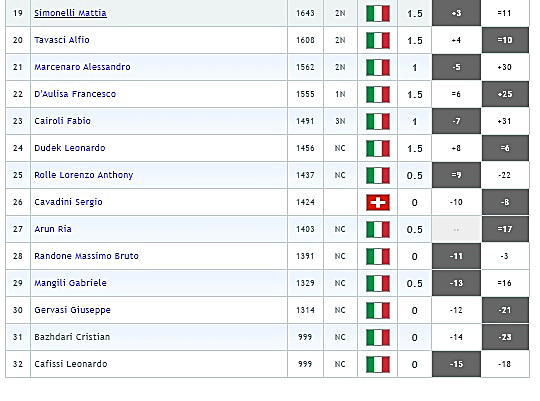This screenshot has width=540, height=401.
Task: Select result =10 in Tavasci Alfio row
Action: (505, 40)
